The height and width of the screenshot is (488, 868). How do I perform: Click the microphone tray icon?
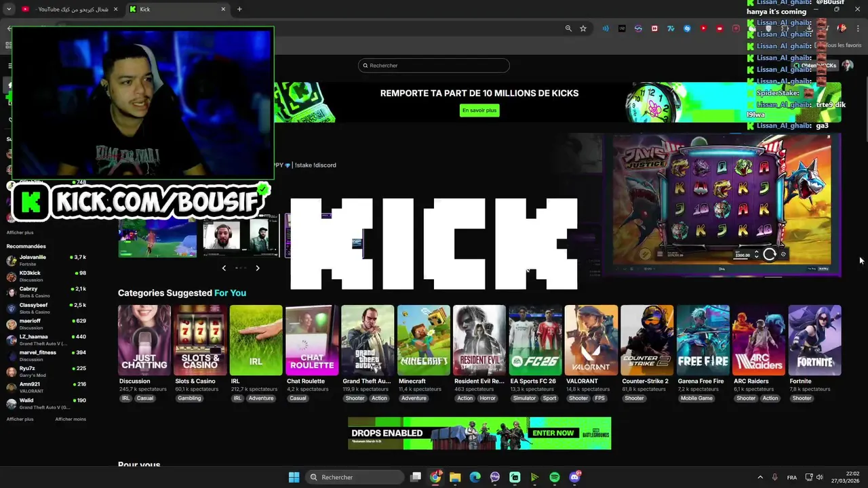[x=774, y=477]
